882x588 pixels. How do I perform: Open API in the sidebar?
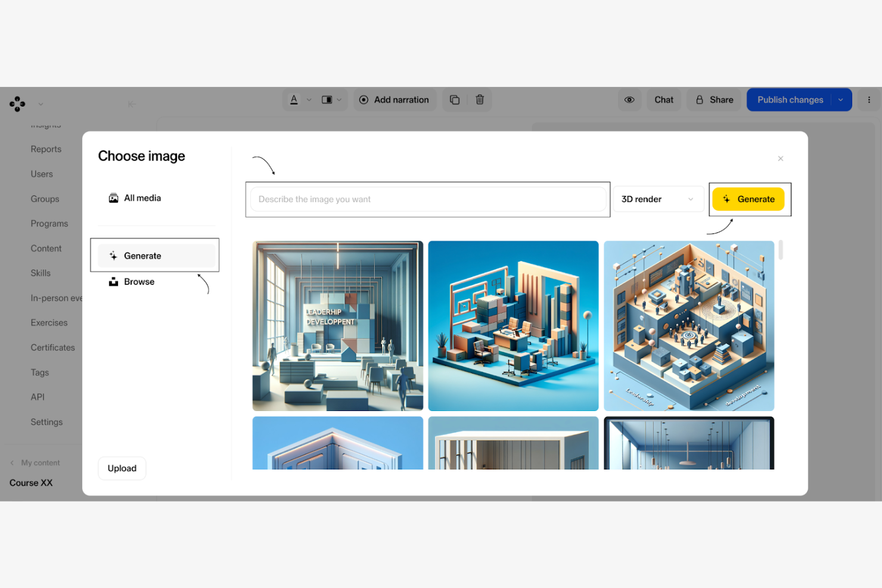[38, 397]
